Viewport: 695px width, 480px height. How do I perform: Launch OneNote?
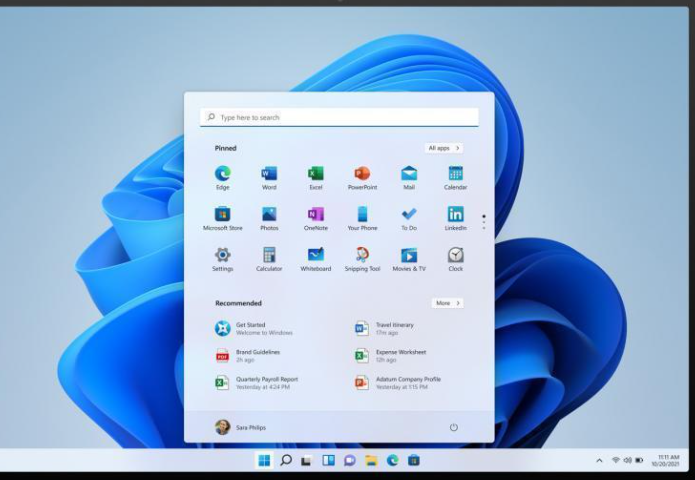coord(316,219)
